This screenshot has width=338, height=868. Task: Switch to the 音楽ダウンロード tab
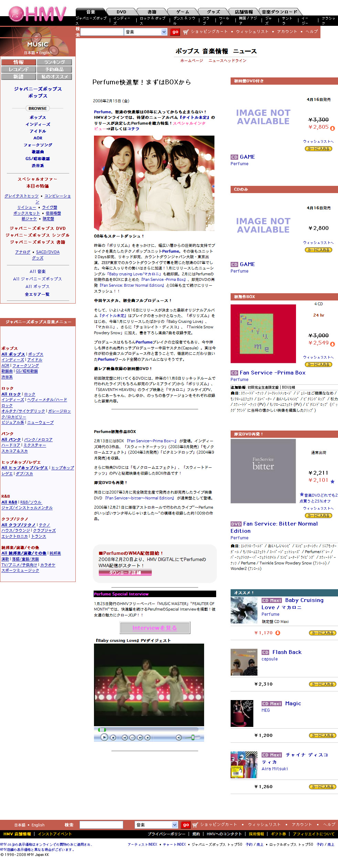[x=279, y=12]
